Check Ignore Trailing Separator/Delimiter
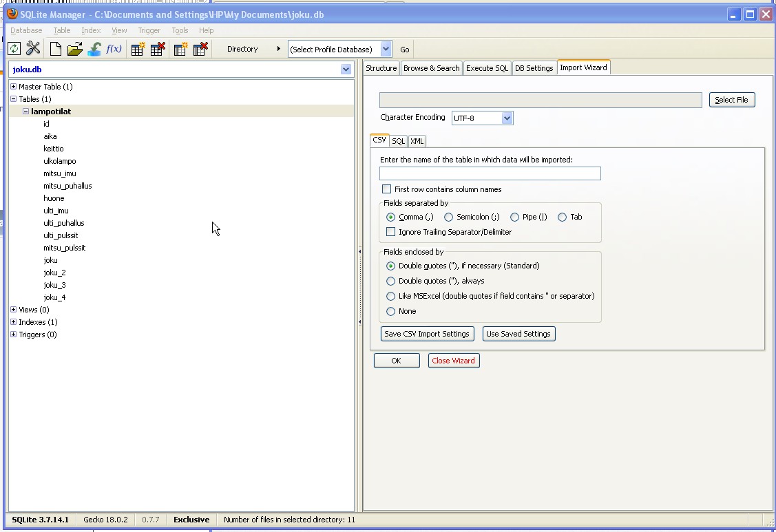Image resolution: width=776 pixels, height=532 pixels. (x=390, y=232)
